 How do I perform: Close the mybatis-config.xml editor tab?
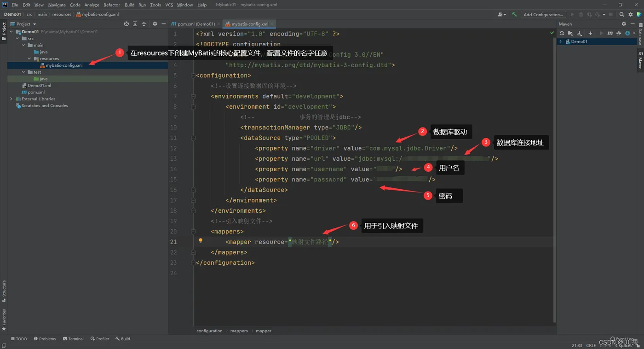[x=272, y=24]
